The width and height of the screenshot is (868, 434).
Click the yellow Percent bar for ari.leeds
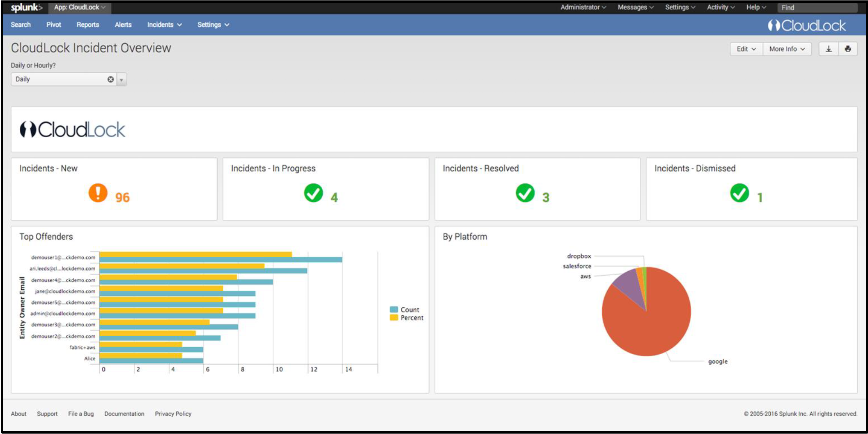[x=182, y=266]
